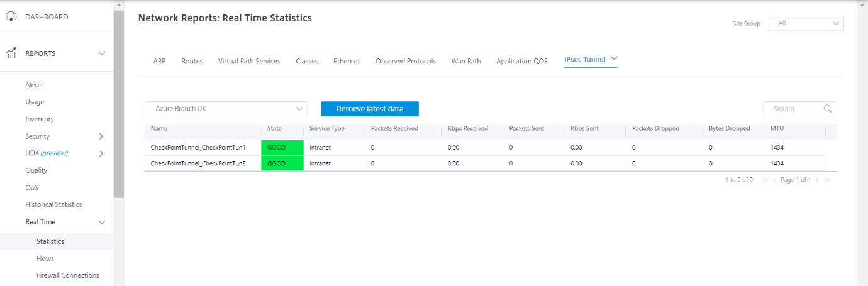Open the Site Group dropdown
Viewport: 868px width, 286px height.
point(805,23)
